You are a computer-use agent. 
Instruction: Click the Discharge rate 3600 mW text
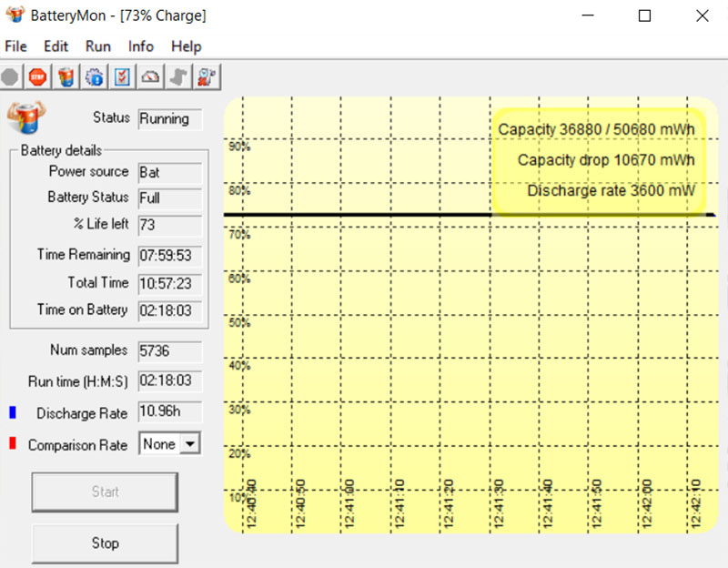[611, 190]
